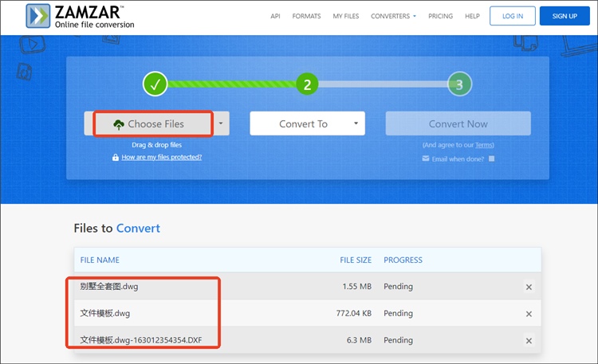Expand the Choose Files source dropdown arrow
Screen dimensions: 598x364
[x=221, y=123]
